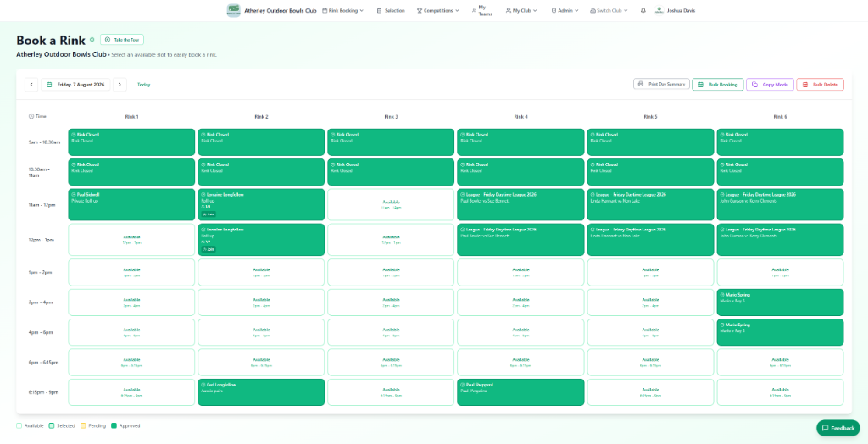Open the Friday 7 August 2026 date picker
The width and height of the screenshot is (868, 444).
(75, 85)
